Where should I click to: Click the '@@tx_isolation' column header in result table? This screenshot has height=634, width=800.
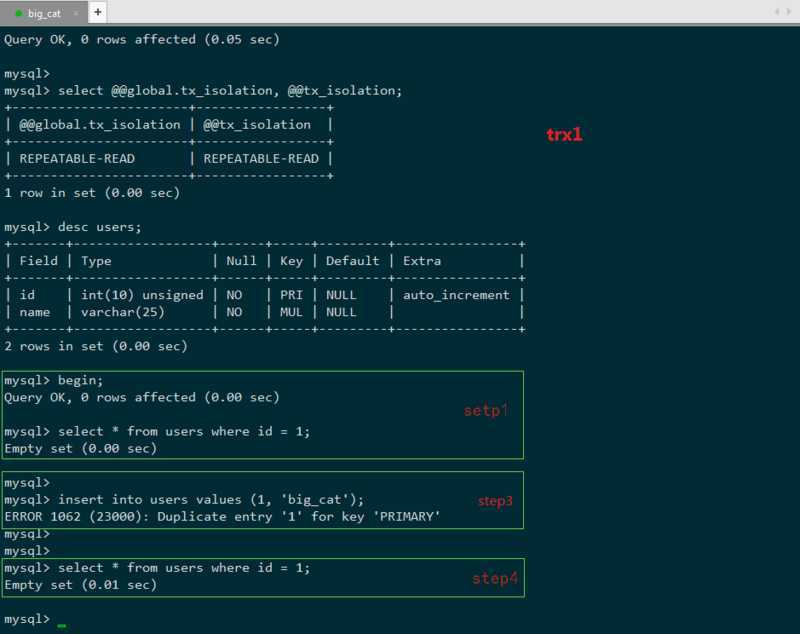point(257,124)
